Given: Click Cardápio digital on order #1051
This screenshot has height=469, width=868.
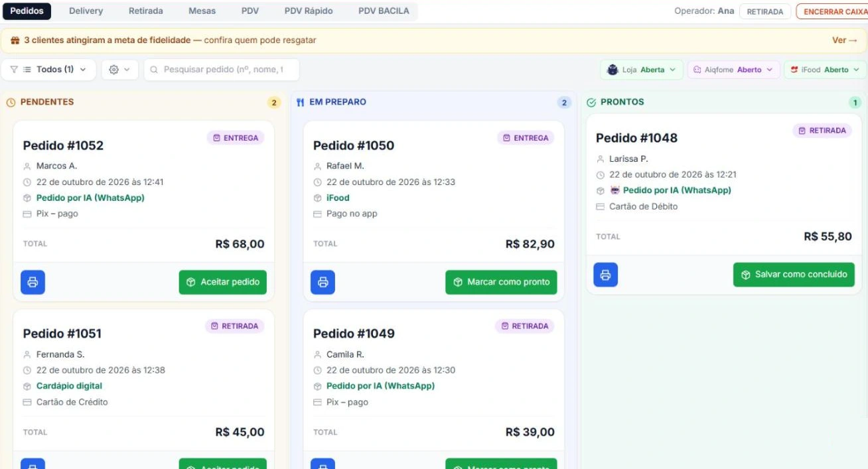Looking at the screenshot, I should (69, 386).
